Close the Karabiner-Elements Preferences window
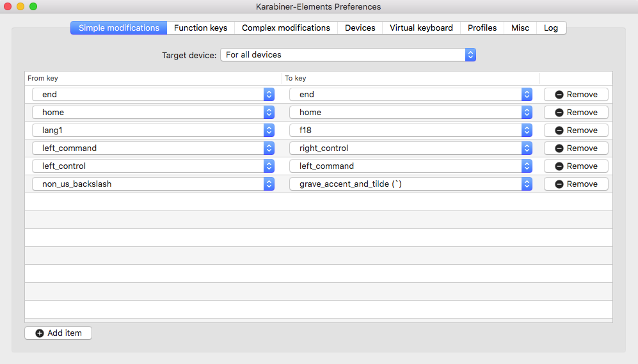This screenshot has width=638, height=364. (x=8, y=6)
